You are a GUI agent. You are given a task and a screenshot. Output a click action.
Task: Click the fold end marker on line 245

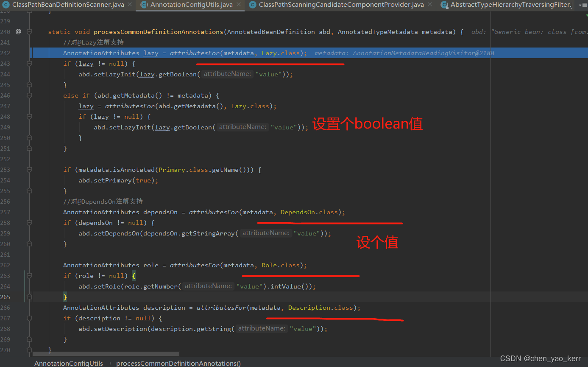click(x=29, y=85)
